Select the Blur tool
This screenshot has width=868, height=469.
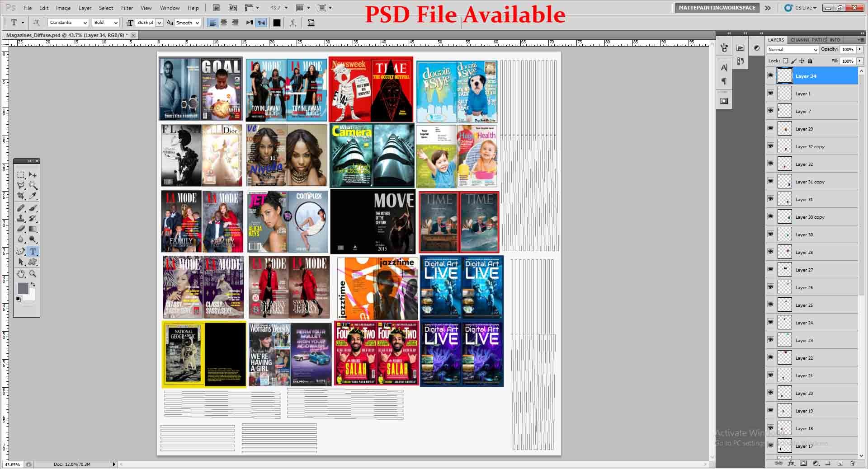(21, 239)
